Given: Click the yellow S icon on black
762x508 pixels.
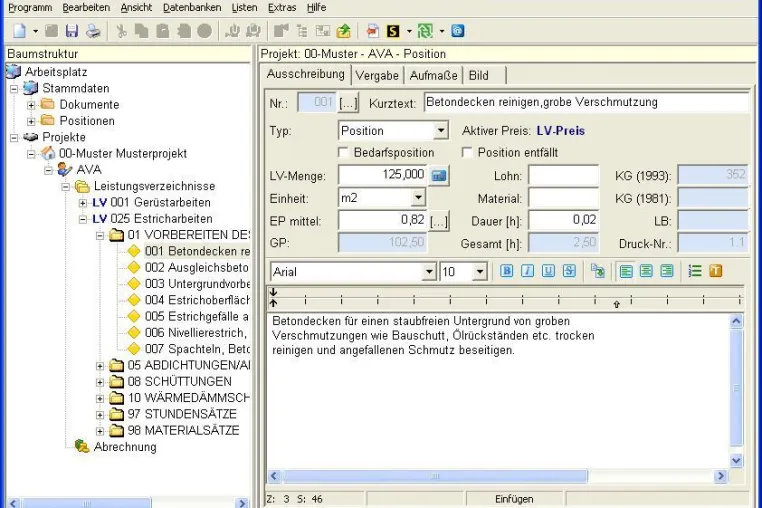Looking at the screenshot, I should click(x=393, y=31).
